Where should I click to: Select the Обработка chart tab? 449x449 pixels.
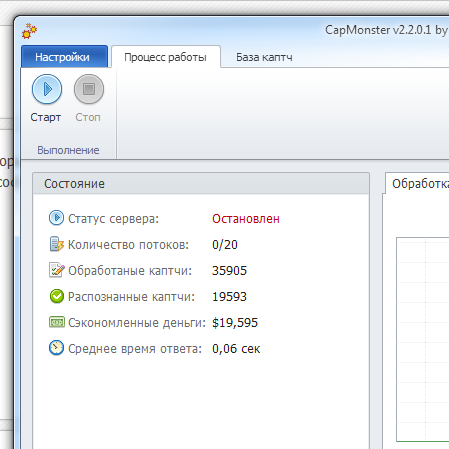point(418,183)
